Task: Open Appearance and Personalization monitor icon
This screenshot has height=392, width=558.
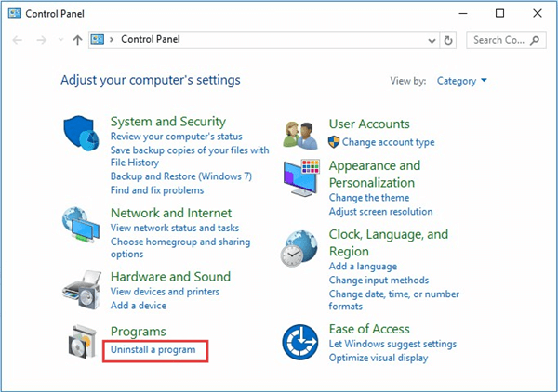Action: [301, 178]
